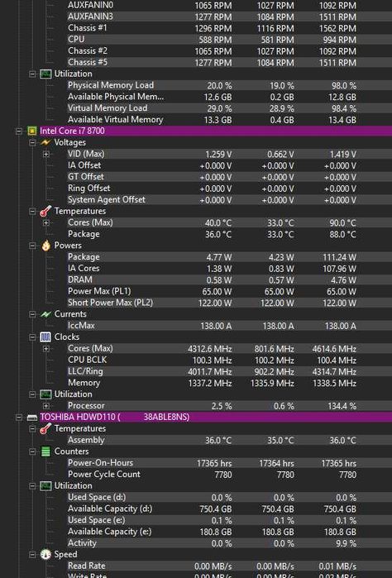Select the IA Cores power row
The image size is (392, 578).
(x=229, y=269)
